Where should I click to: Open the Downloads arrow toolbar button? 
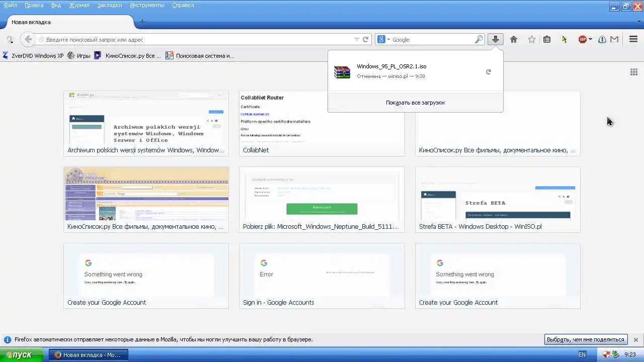coord(496,39)
